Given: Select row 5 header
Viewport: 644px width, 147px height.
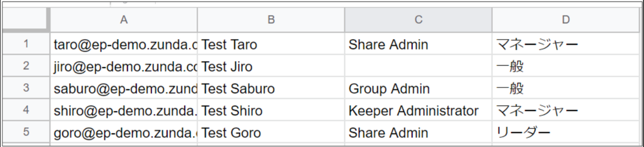Looking at the screenshot, I should 26,132.
